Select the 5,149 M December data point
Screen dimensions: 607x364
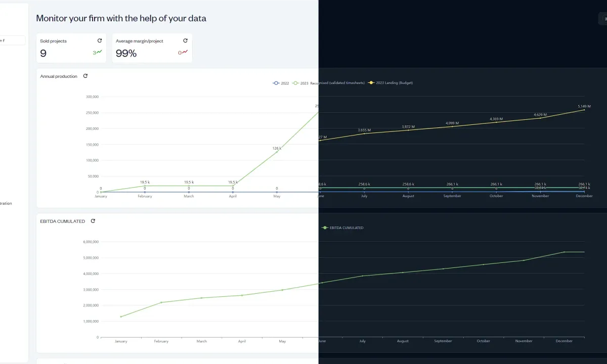pyautogui.click(x=584, y=110)
